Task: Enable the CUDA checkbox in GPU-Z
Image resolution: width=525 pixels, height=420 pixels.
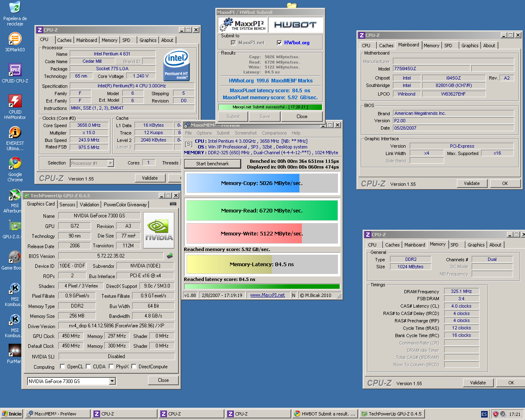Action: 88,367
